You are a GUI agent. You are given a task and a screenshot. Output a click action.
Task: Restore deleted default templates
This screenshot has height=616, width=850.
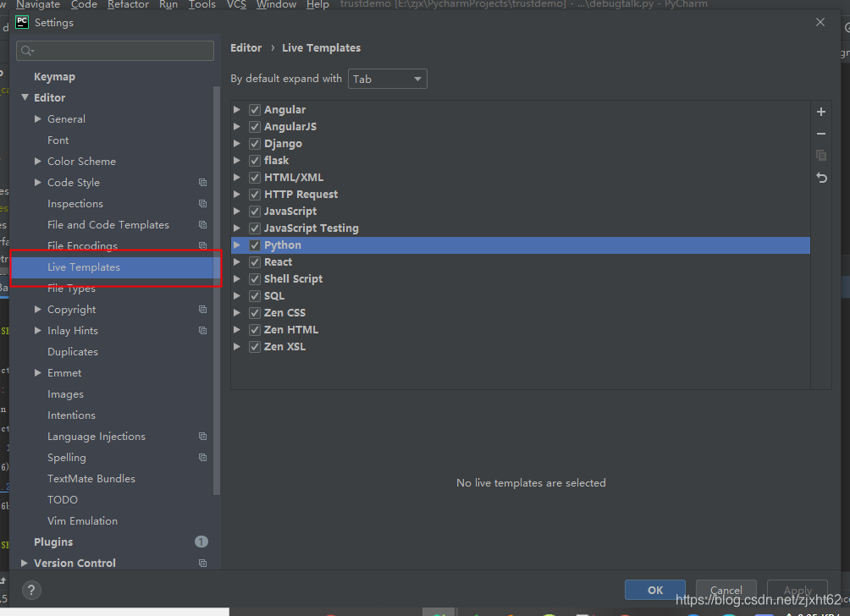(x=820, y=178)
